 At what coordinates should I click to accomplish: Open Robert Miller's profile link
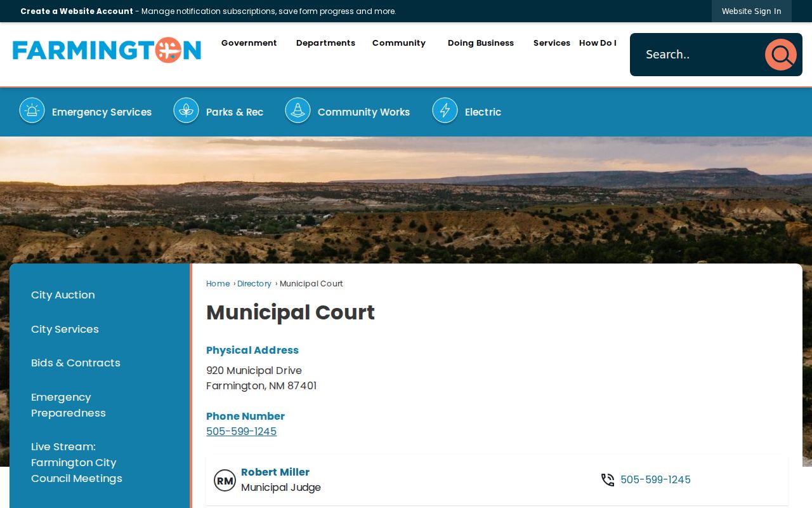(x=275, y=472)
